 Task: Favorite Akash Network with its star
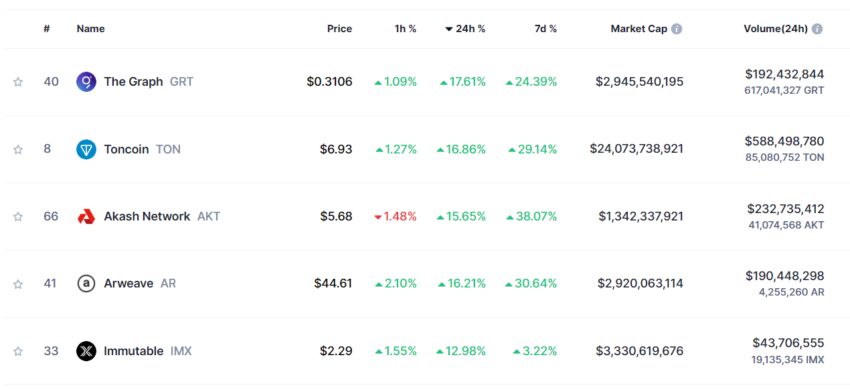pos(18,216)
